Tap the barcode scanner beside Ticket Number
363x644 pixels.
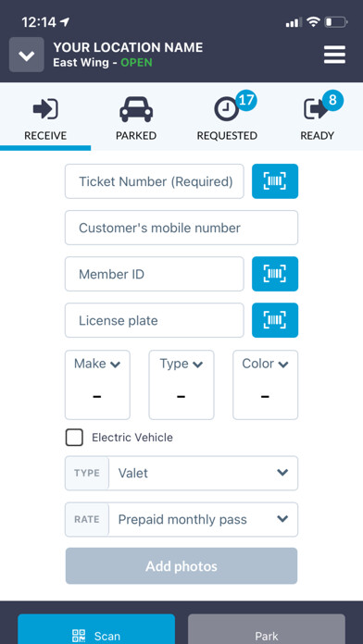pos(275,181)
